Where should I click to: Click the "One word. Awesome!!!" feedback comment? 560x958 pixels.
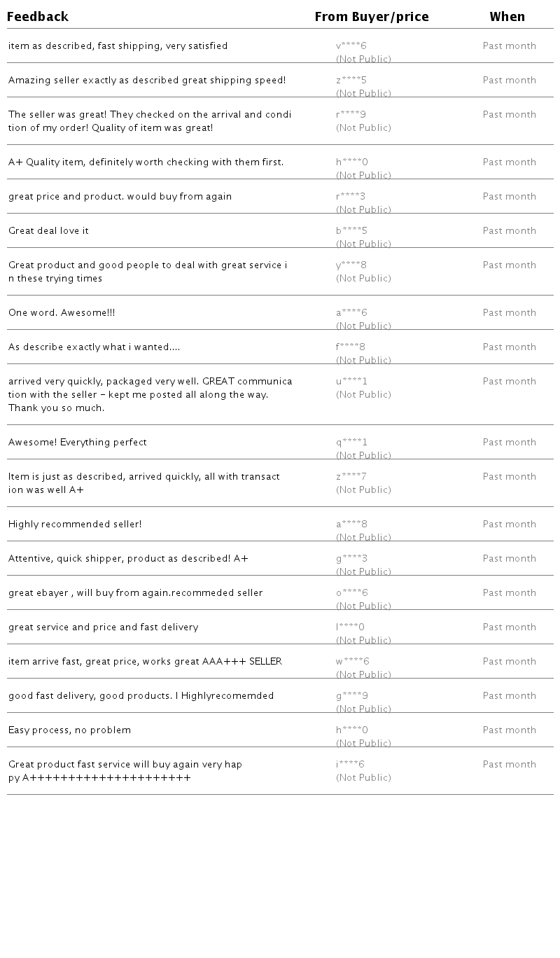pos(62,313)
